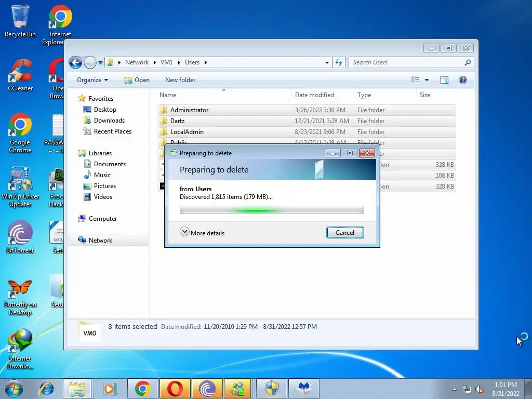Open Butterfly on Desktop shortcut
532x399 pixels.
tap(20, 297)
